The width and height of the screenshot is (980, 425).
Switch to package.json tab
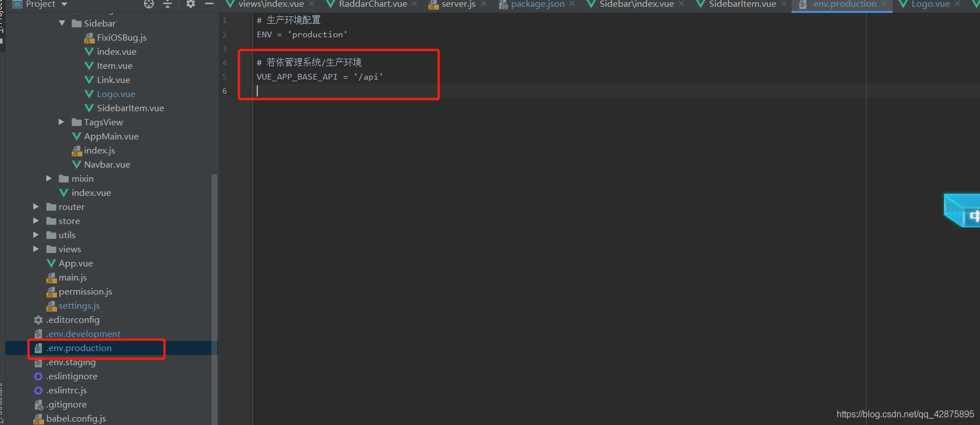pyautogui.click(x=537, y=4)
